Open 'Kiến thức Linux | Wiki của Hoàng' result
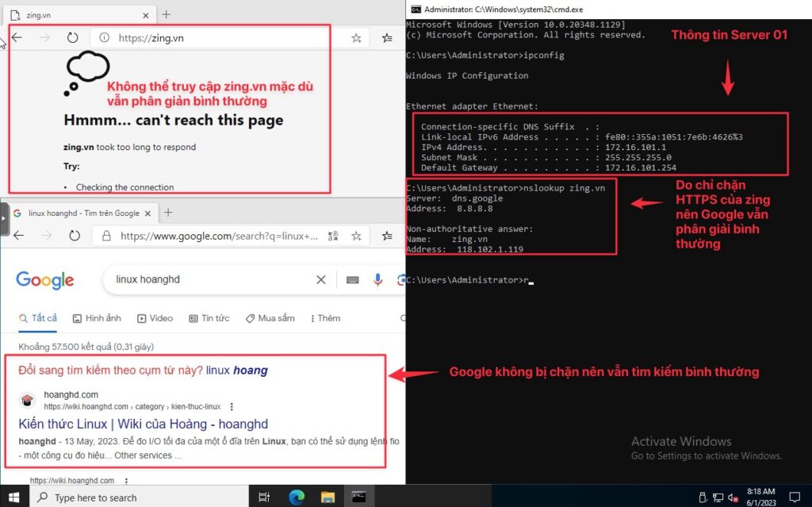Viewport: 812px width, 507px height. click(144, 424)
